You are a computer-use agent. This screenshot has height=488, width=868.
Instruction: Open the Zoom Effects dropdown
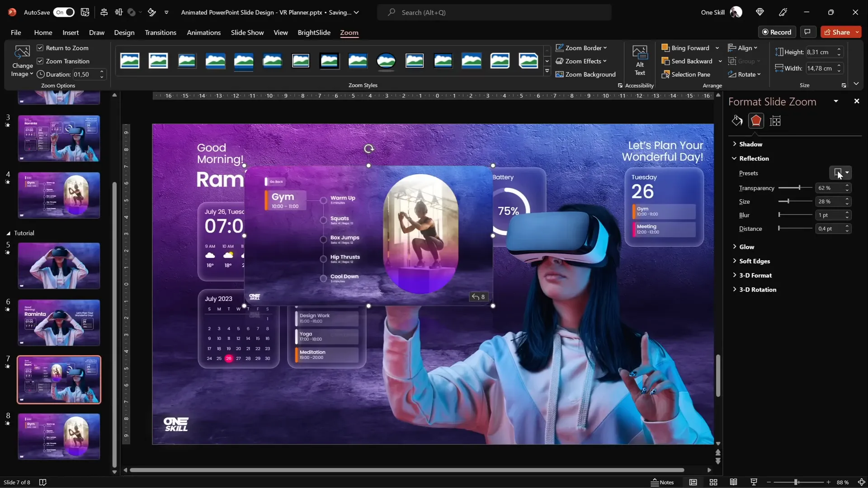(x=581, y=61)
